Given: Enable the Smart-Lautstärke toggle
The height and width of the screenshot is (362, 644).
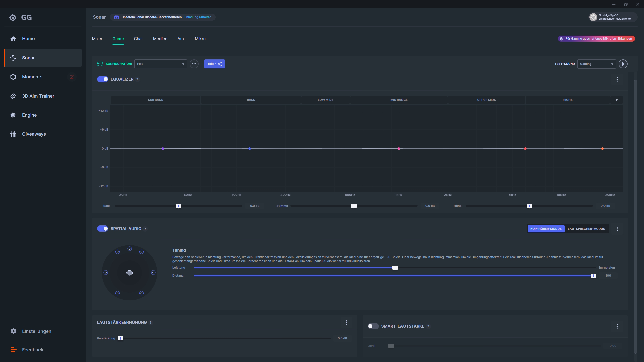Looking at the screenshot, I should 373,326.
